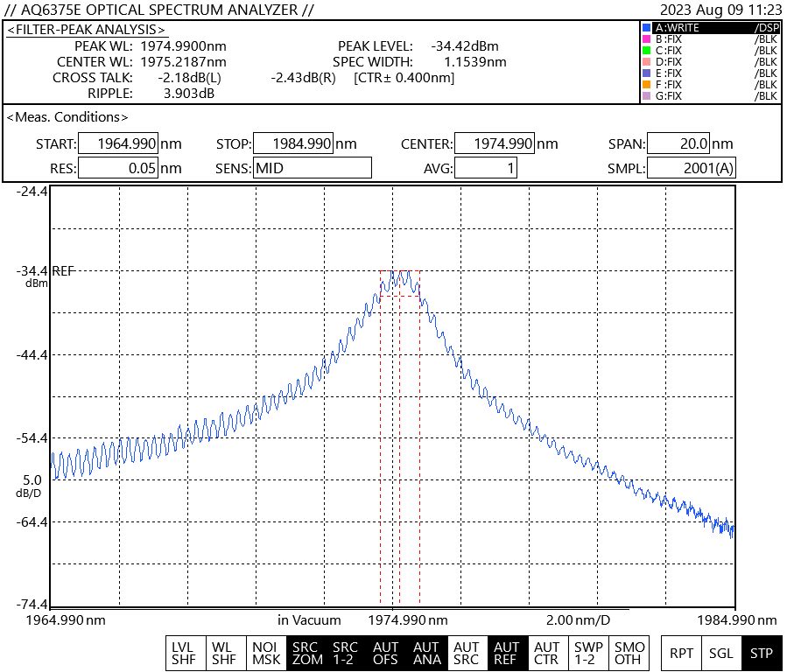Toggle AUT ANA auto analysis
Screen dimensions: 787x672
tap(426, 654)
